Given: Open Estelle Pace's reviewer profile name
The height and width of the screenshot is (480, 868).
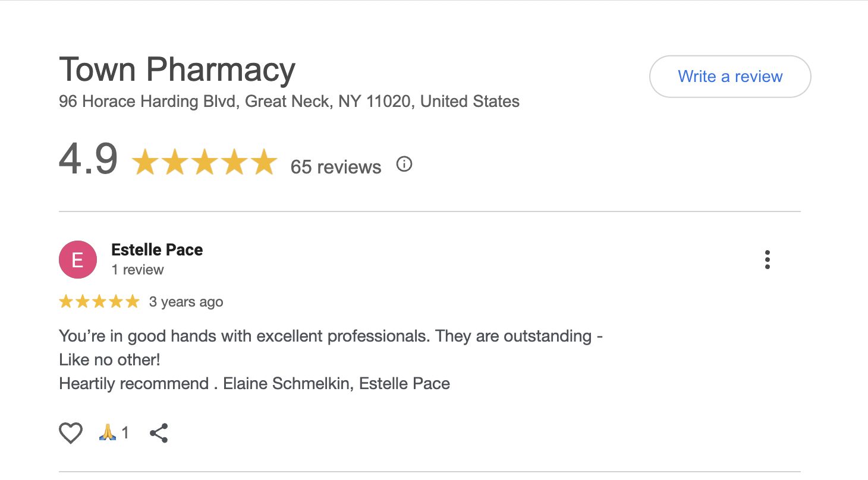Looking at the screenshot, I should pos(157,250).
